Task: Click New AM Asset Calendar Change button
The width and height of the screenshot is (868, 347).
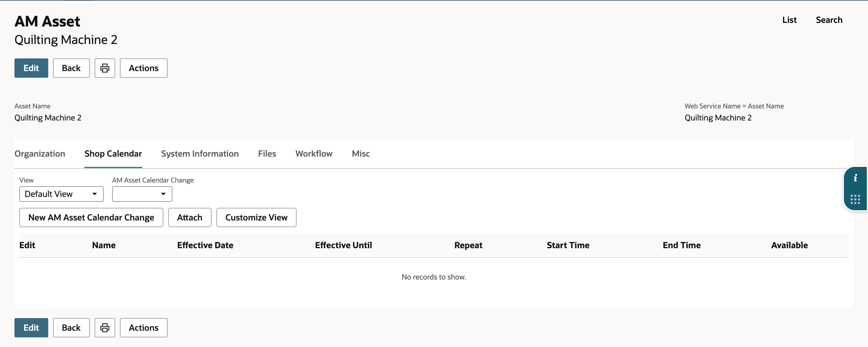Action: point(91,217)
